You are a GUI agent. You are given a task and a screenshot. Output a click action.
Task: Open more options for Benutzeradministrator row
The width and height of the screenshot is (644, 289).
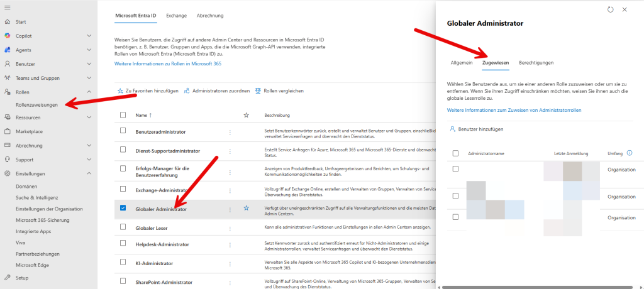(230, 132)
